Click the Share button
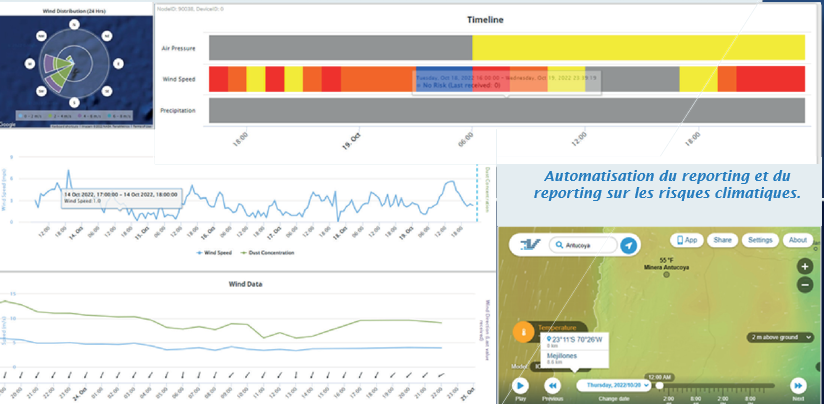 coord(724,240)
